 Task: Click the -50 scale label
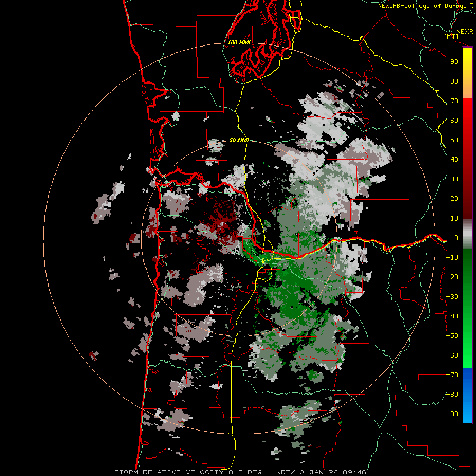click(x=452, y=336)
